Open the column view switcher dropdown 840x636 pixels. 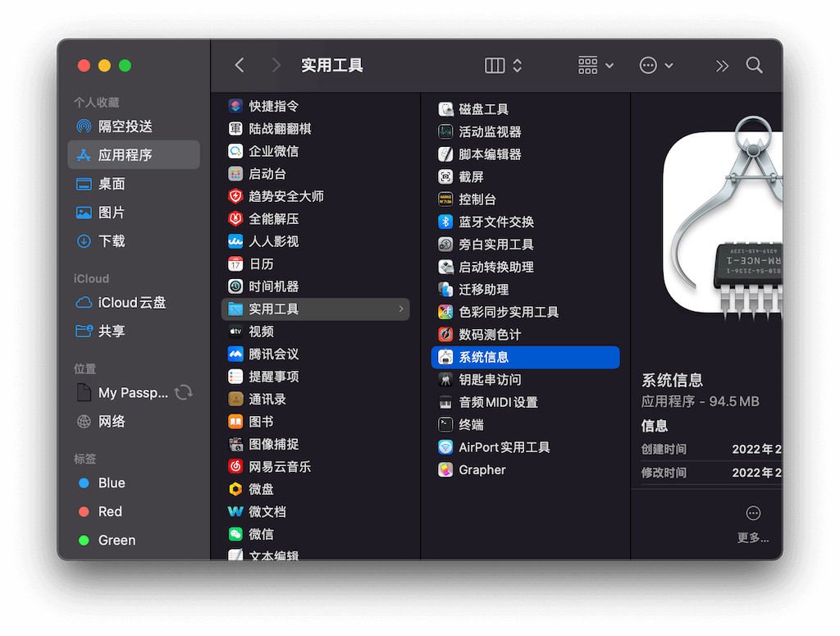coord(504,66)
